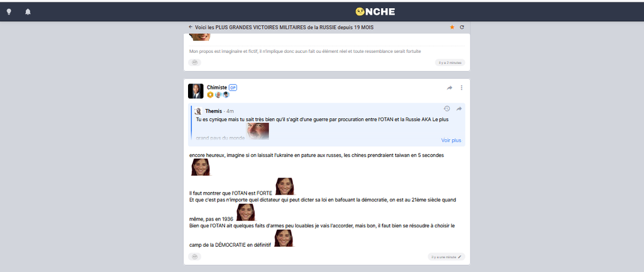Jump to quoted Themis message via arrow
644x272 pixels.
tap(459, 108)
